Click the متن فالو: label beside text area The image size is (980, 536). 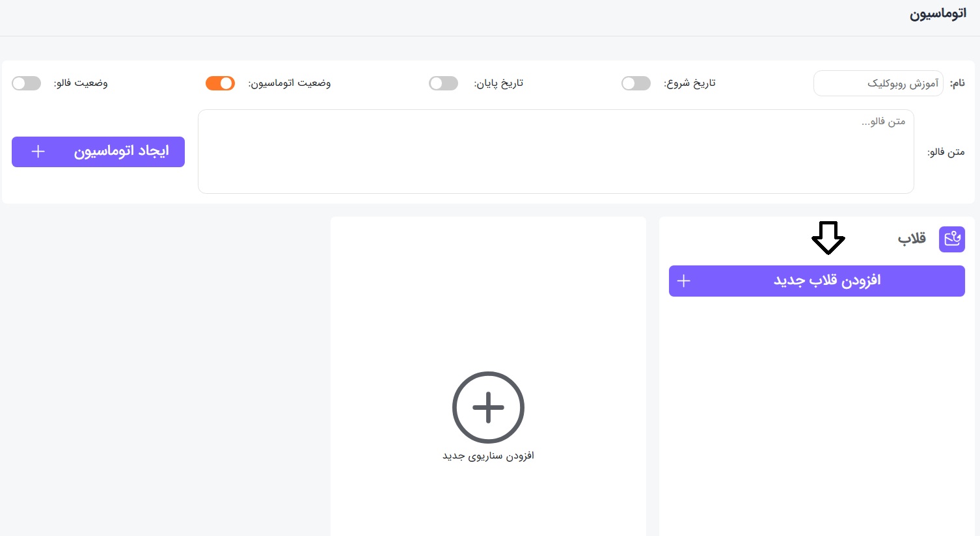pos(946,152)
